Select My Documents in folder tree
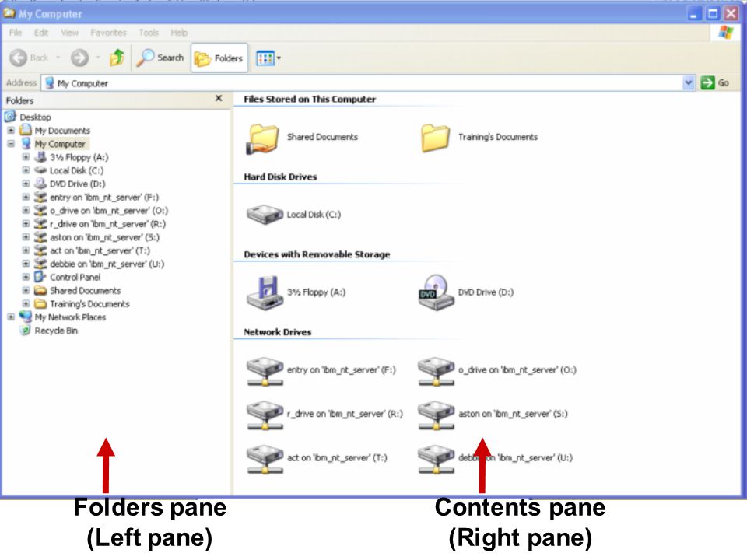This screenshot has height=560, width=747. pyautogui.click(x=62, y=131)
